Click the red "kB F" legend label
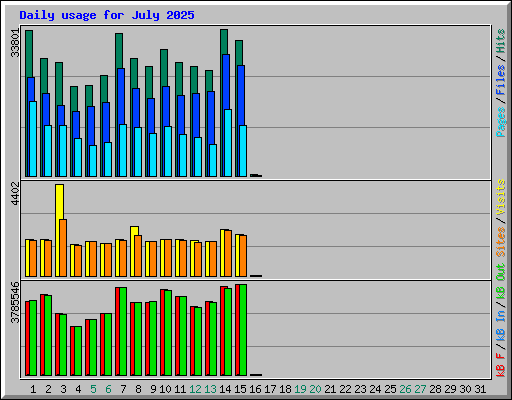Viewport: 512px width, 400px height. pyautogui.click(x=501, y=365)
